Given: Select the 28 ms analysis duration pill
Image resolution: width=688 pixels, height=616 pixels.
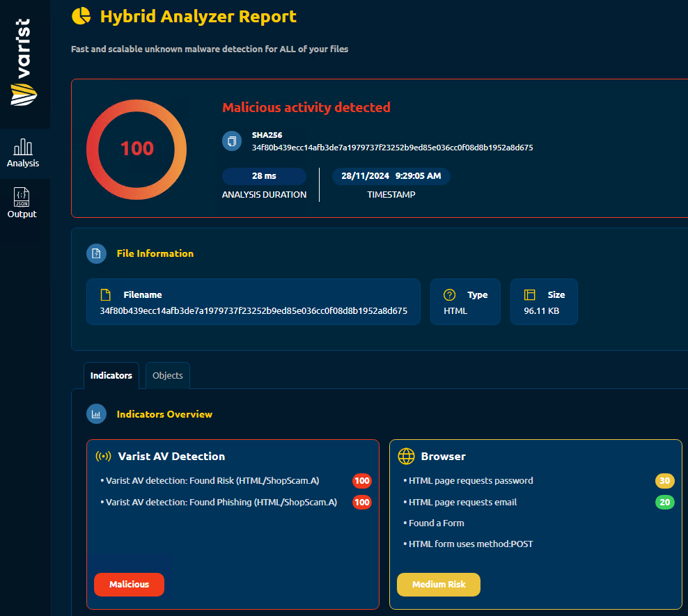Looking at the screenshot, I should coord(264,176).
